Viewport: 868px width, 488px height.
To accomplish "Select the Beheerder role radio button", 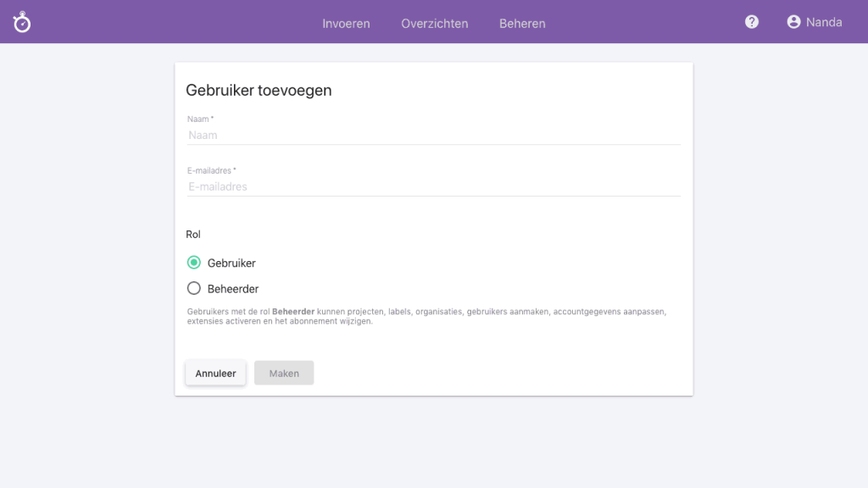I will [x=193, y=288].
